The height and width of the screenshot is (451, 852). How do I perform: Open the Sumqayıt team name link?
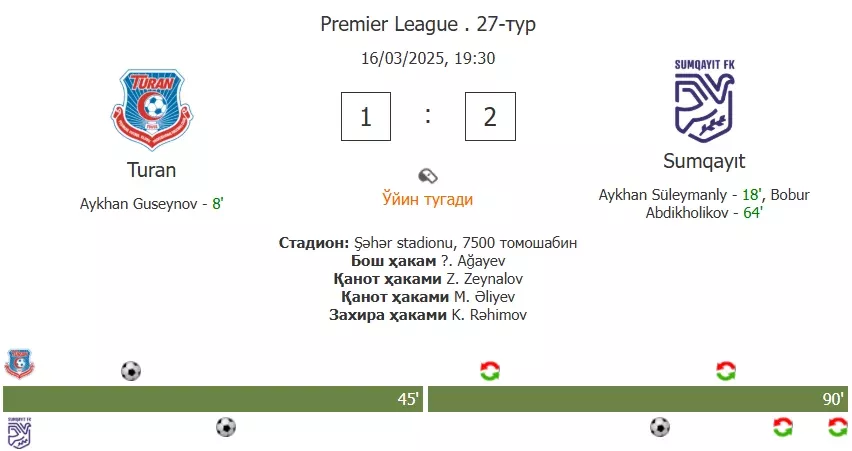[x=704, y=161]
